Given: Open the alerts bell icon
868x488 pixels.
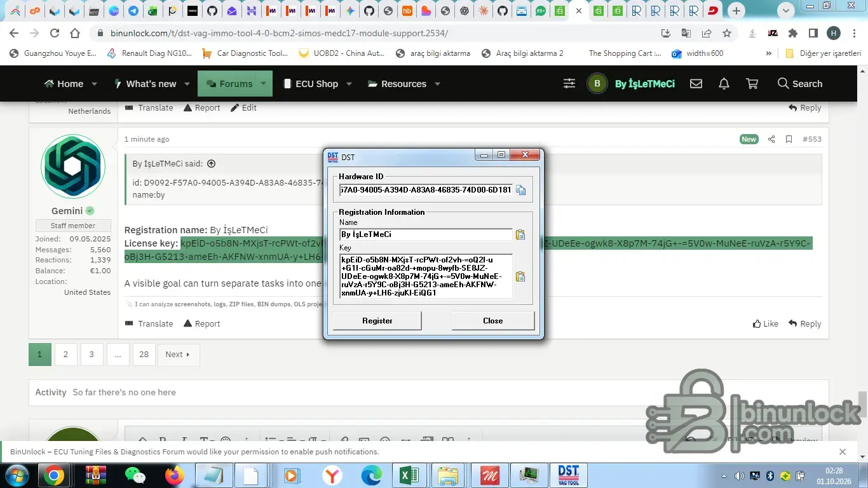Looking at the screenshot, I should tap(724, 84).
